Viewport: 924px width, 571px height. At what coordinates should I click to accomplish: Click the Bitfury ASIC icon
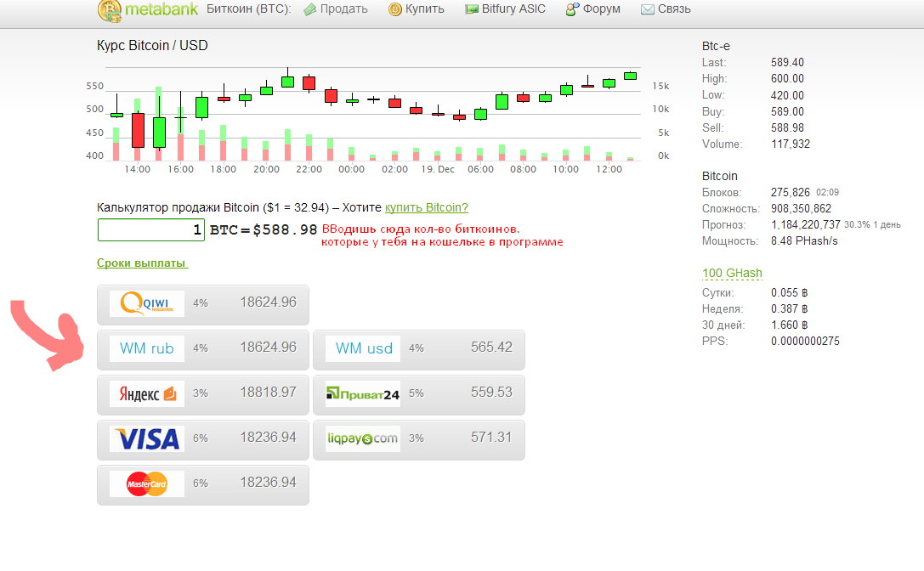tap(472, 9)
